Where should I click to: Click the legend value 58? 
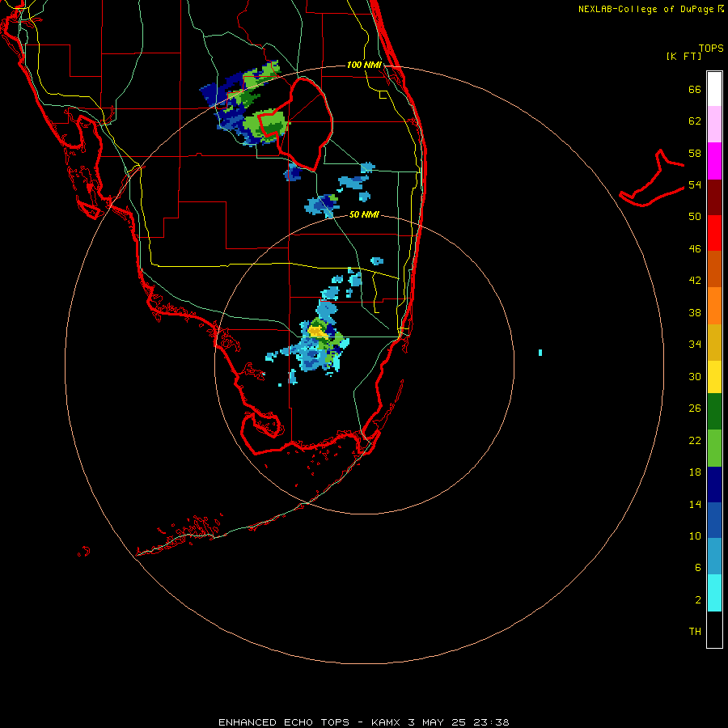pyautogui.click(x=695, y=153)
